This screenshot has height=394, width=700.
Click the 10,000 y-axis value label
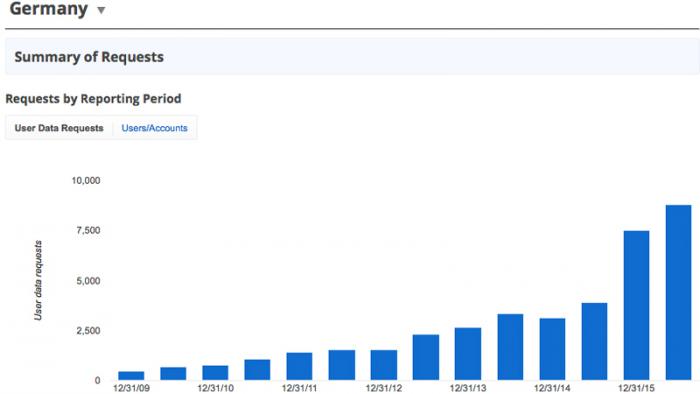tap(86, 180)
